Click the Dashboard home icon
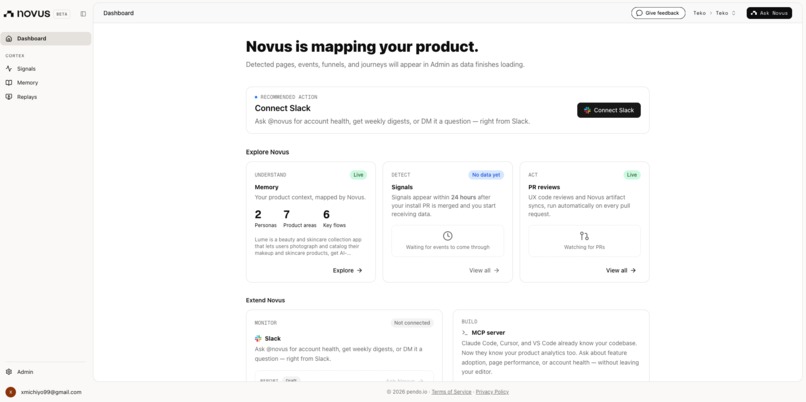Image resolution: width=806 pixels, height=402 pixels. tap(9, 39)
